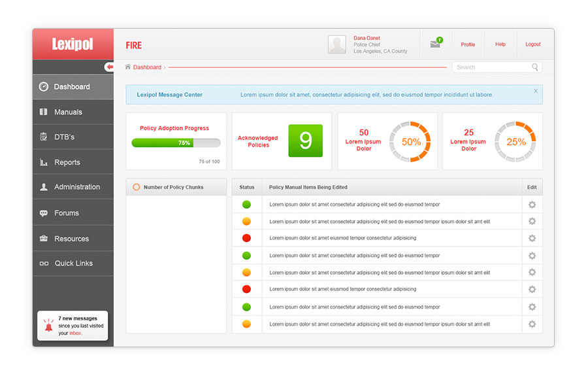Click the Policy Adoption Progress bar
588x376 pixels.
click(x=176, y=143)
